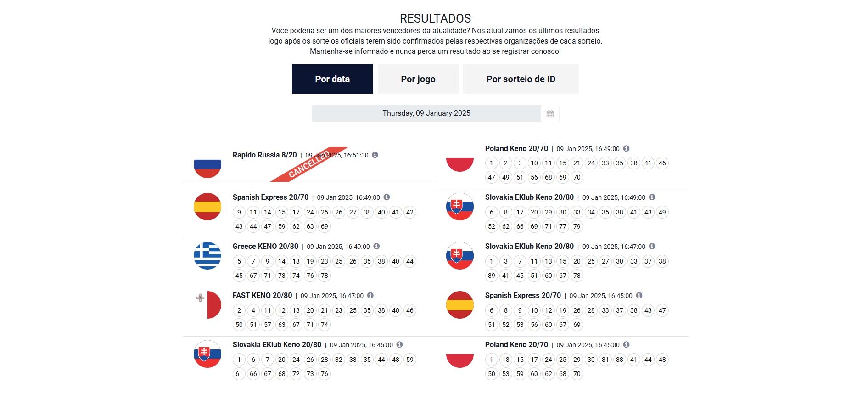Click info icon for Greece KENO 20/80
Viewport: 868px width, 405px height.
tap(376, 246)
